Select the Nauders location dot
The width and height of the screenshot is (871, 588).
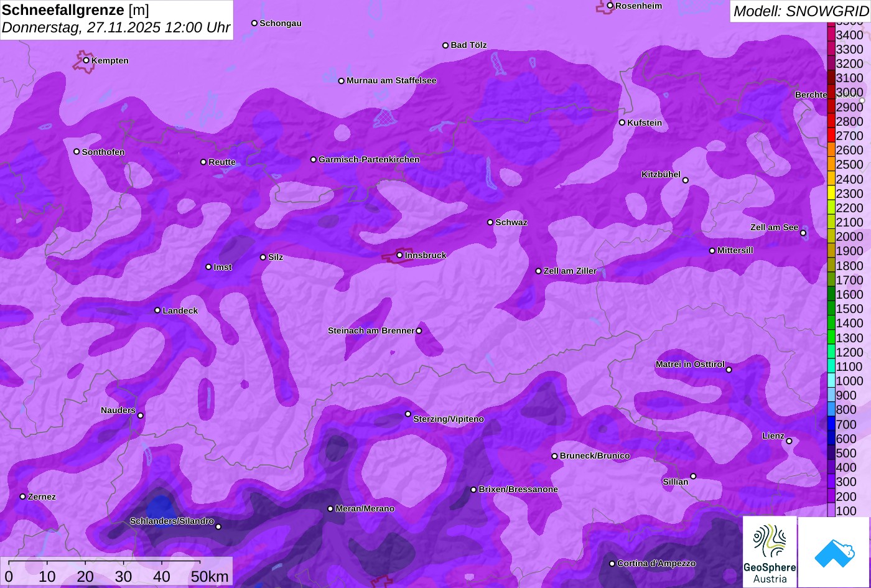coord(141,416)
